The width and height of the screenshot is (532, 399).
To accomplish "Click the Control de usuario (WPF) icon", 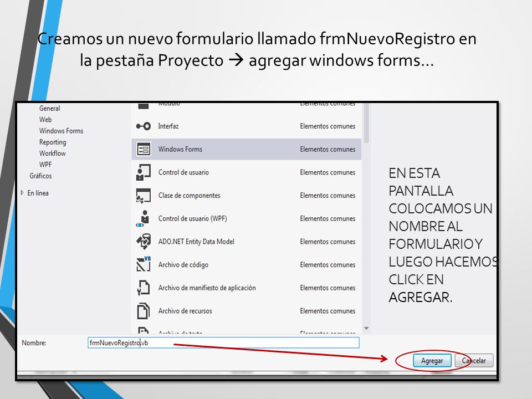I will (143, 218).
